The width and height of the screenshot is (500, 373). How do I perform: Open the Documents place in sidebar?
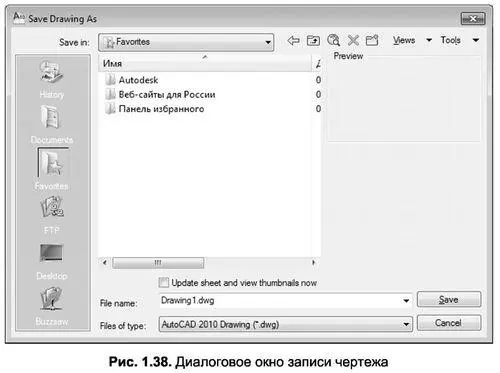[x=52, y=124]
